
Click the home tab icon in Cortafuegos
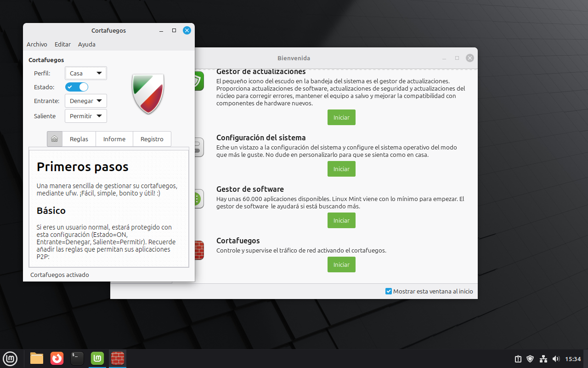point(55,139)
